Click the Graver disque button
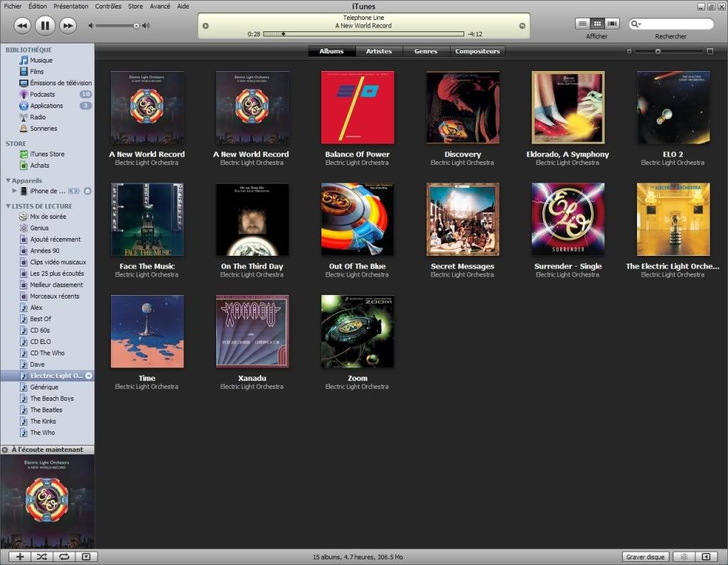This screenshot has width=728, height=565. pyautogui.click(x=646, y=556)
